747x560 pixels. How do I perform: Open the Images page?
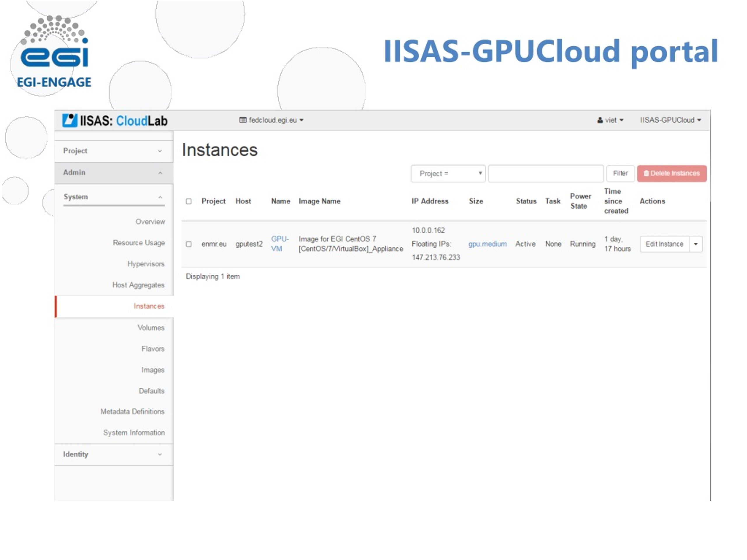pyautogui.click(x=153, y=370)
